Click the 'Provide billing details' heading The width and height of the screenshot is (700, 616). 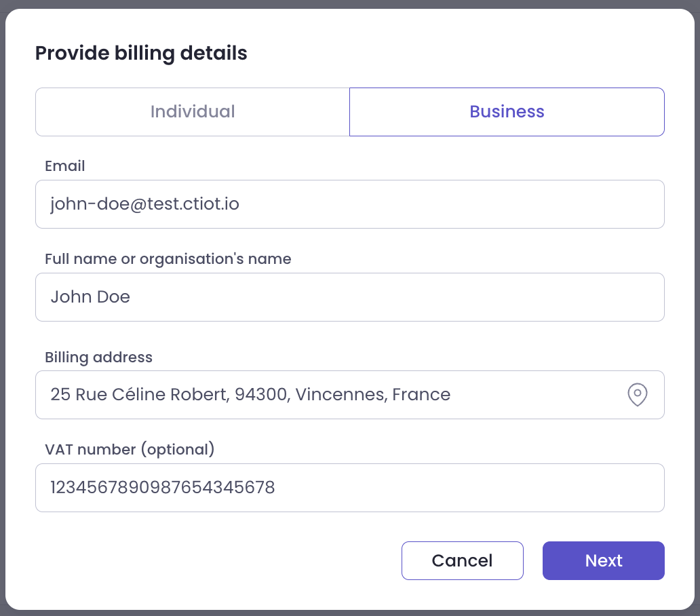[141, 53]
